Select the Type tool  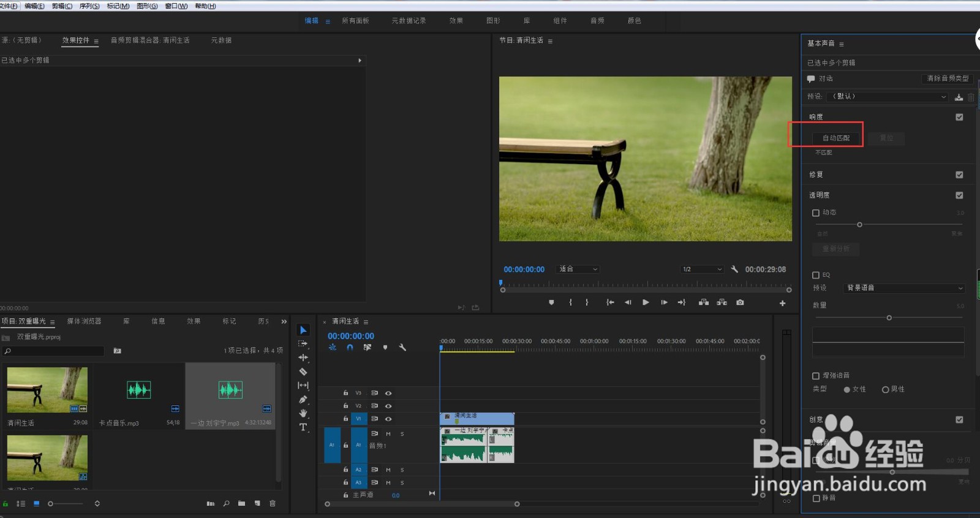click(303, 427)
